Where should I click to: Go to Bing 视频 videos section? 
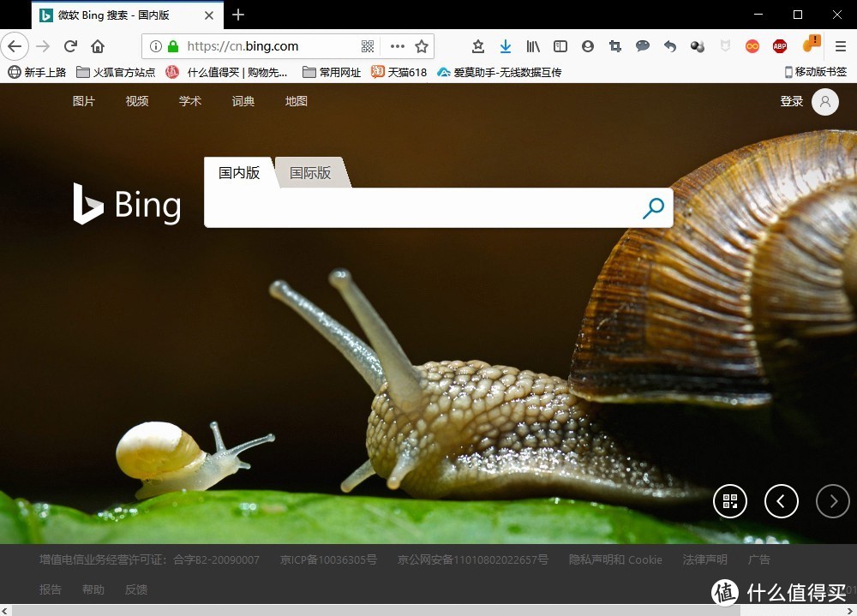[x=136, y=101]
